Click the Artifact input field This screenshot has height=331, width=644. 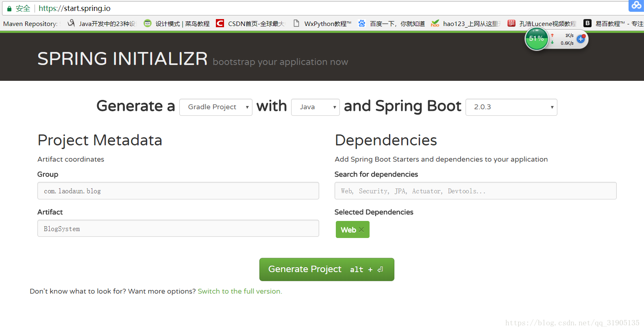(178, 229)
